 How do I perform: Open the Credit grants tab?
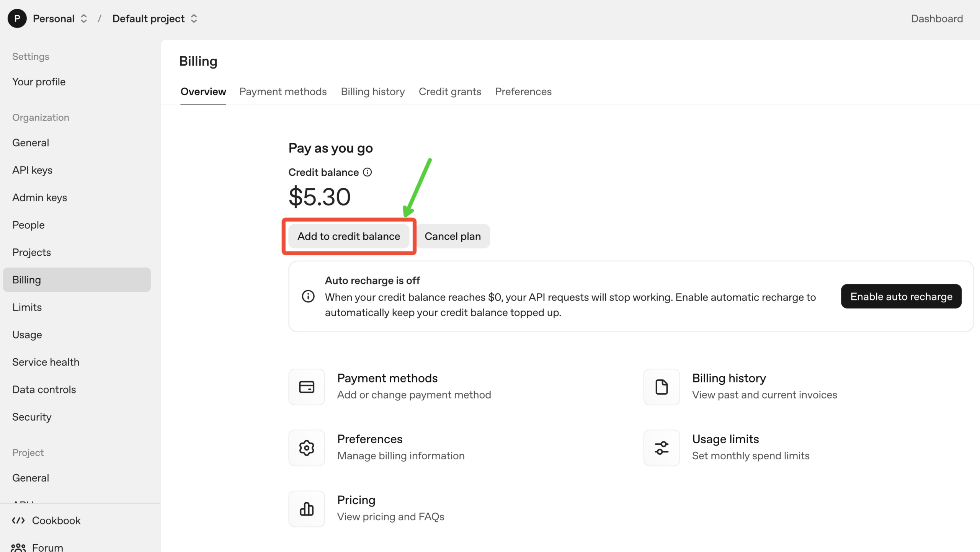[449, 91]
